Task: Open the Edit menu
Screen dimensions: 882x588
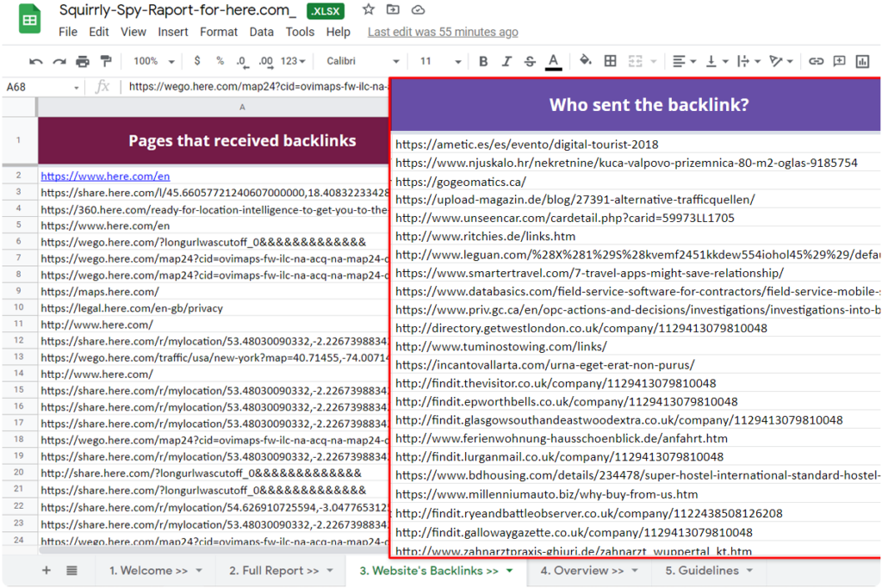Action: 99,32
